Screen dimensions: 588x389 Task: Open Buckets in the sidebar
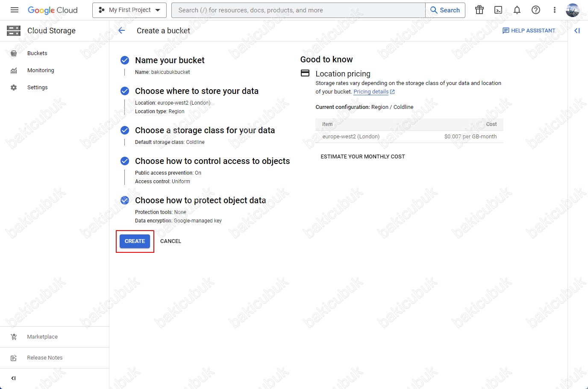37,53
